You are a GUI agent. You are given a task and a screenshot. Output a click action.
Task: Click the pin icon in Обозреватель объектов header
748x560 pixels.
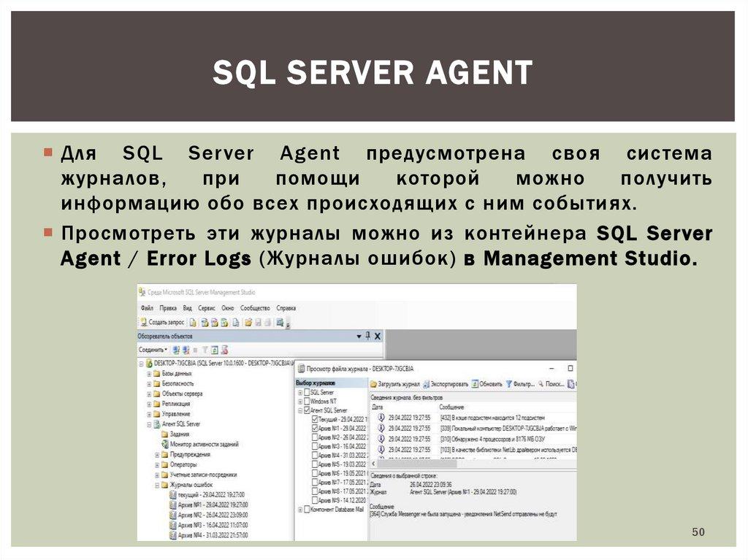[367, 336]
